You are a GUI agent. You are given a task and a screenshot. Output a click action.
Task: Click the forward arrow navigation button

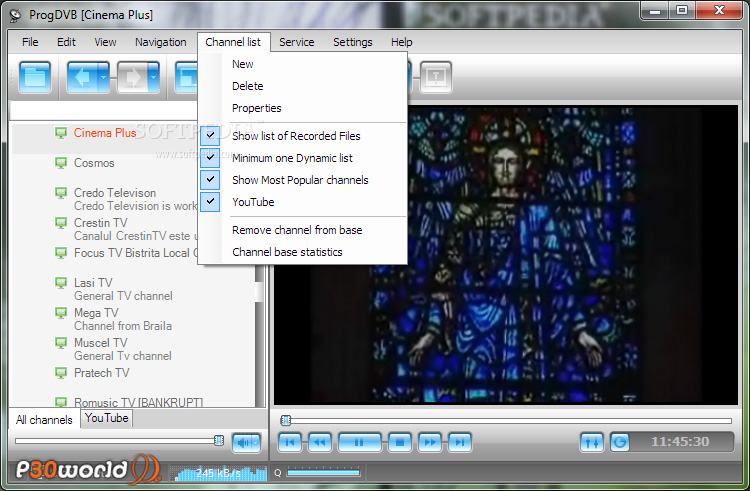click(132, 77)
